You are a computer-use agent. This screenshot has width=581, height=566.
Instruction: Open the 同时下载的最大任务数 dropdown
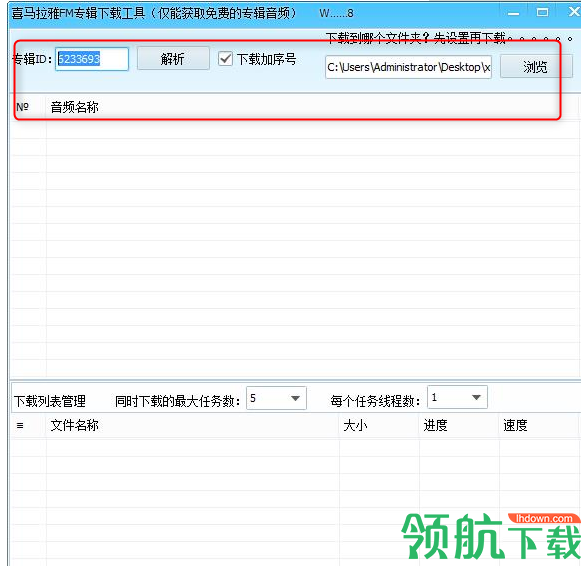click(276, 398)
